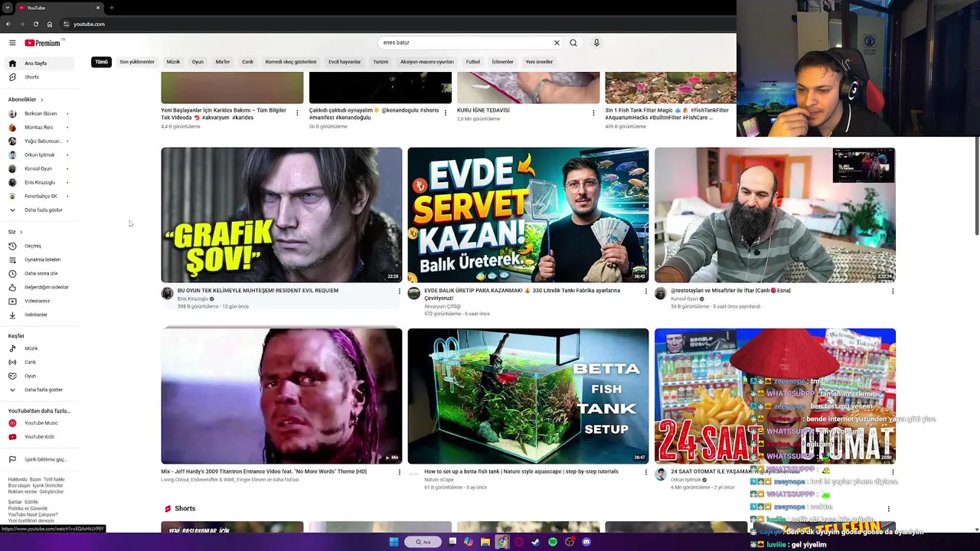Open İndirilenler downloads page

[x=40, y=315]
